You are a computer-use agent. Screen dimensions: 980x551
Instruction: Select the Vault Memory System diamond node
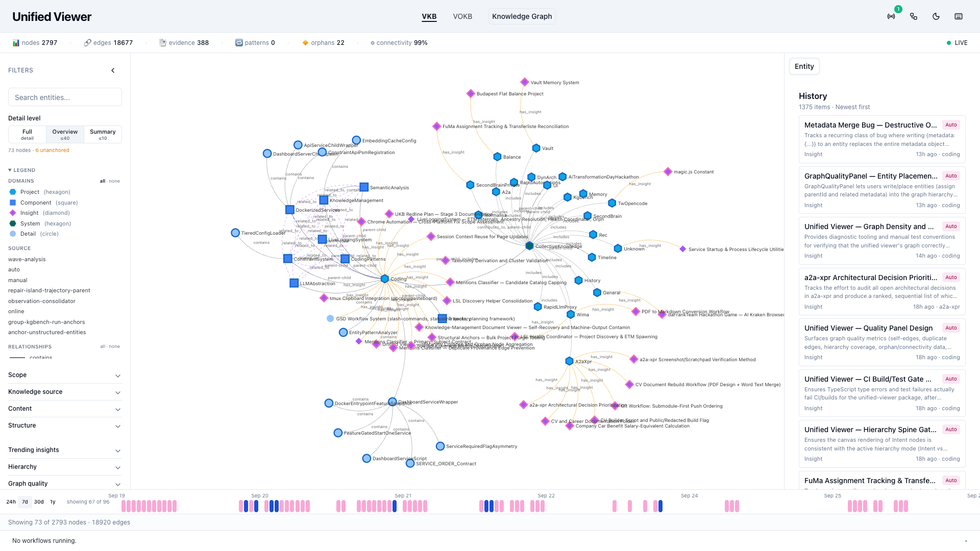525,82
